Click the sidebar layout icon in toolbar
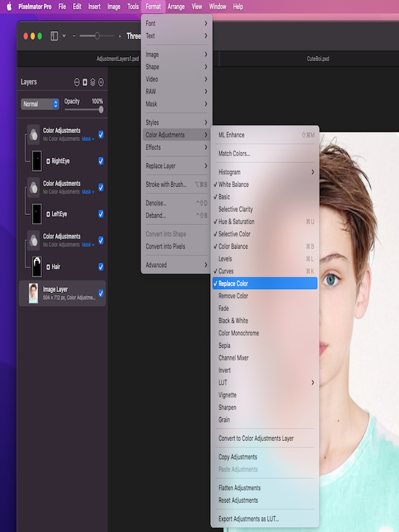The height and width of the screenshot is (532, 399). 54,36
